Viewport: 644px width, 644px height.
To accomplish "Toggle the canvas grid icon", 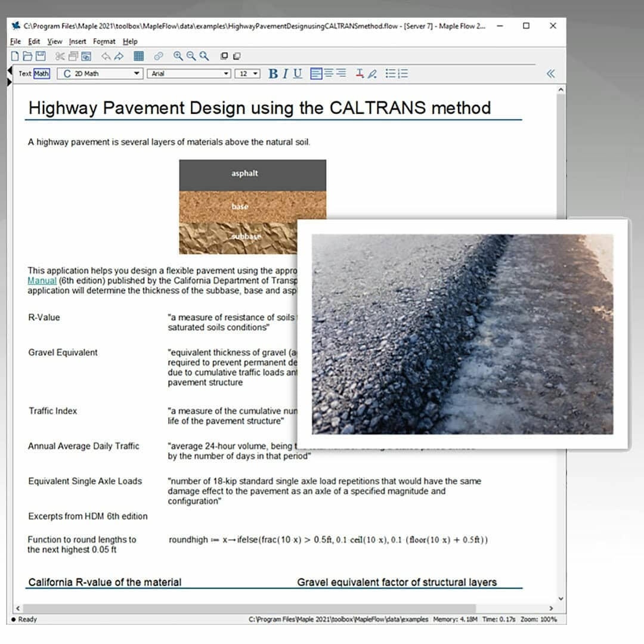I will coord(139,56).
